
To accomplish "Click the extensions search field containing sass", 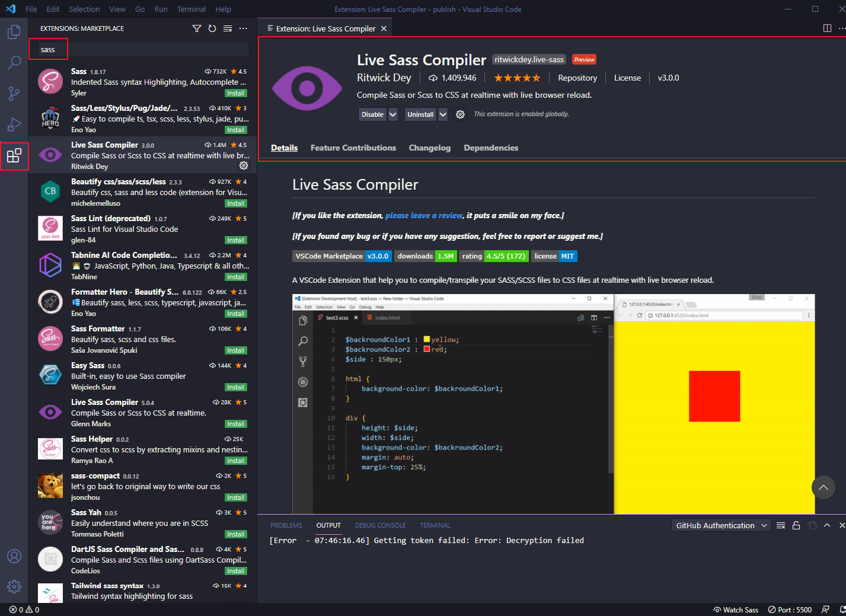I will point(143,50).
